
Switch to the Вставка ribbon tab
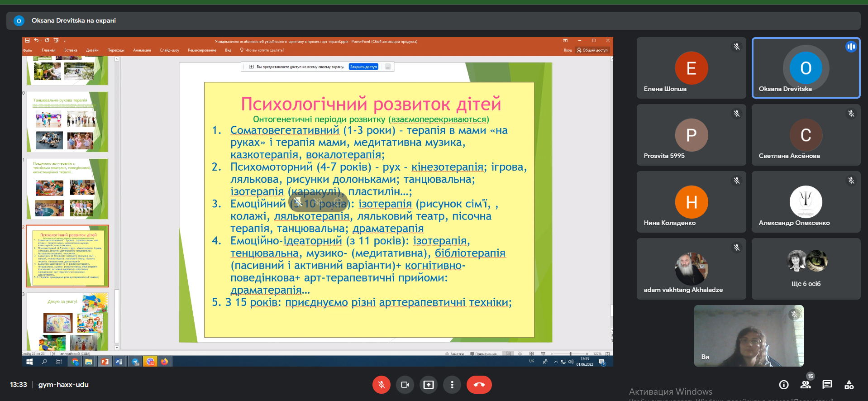(71, 50)
